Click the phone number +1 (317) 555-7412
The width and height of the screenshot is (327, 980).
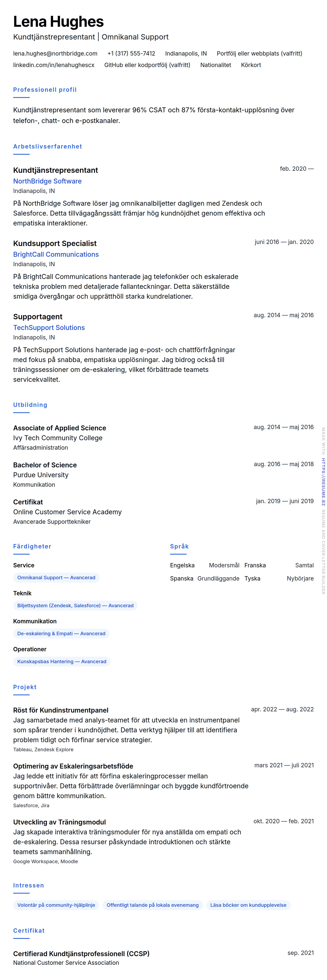[131, 54]
